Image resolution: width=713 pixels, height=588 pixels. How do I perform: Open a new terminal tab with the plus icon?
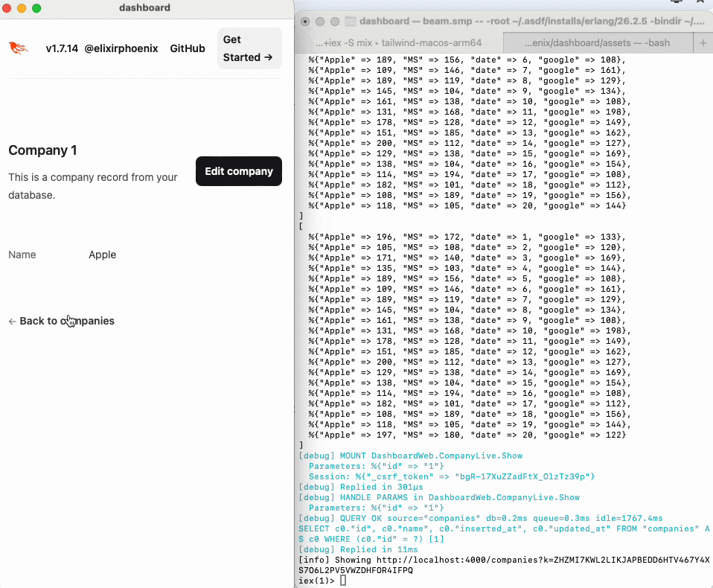pyautogui.click(x=703, y=42)
